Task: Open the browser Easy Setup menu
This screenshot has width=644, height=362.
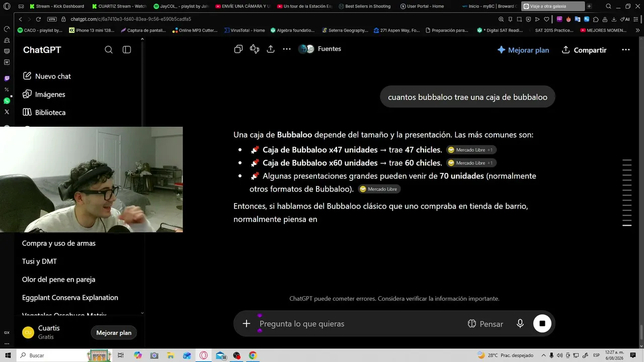Action: click(636, 19)
